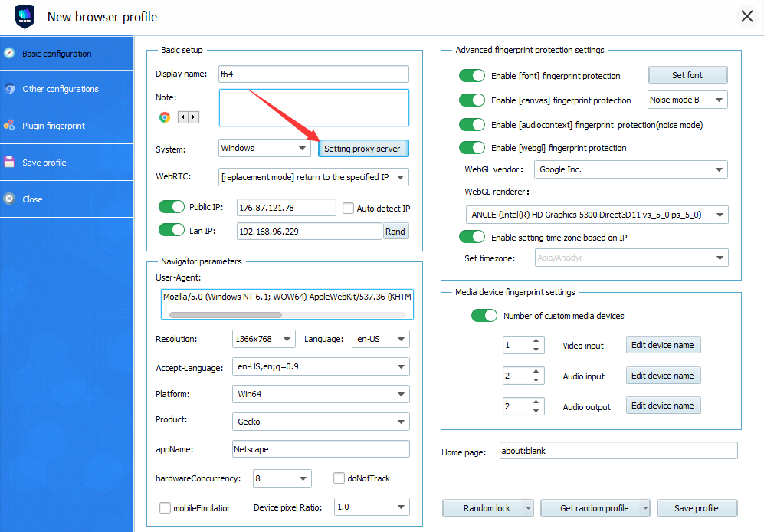Expand the WebGL renderer dropdown
This screenshot has width=764, height=532.
pos(597,215)
